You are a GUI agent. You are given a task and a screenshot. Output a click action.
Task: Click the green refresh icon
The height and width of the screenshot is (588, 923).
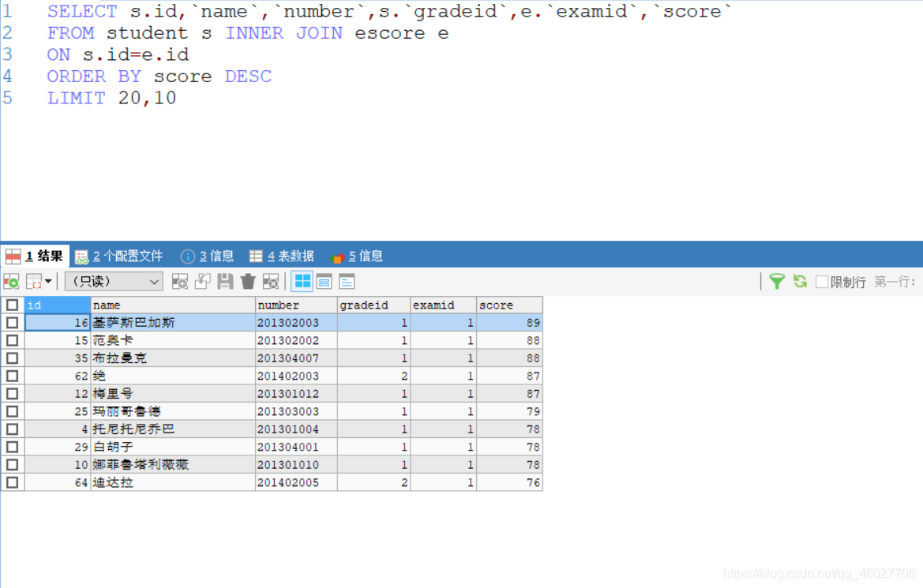tap(800, 282)
